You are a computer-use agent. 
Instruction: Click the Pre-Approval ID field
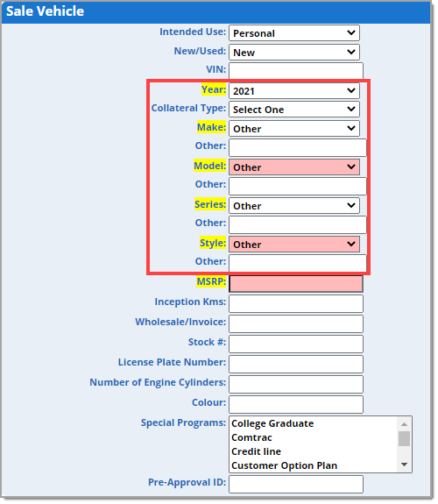[x=296, y=485]
